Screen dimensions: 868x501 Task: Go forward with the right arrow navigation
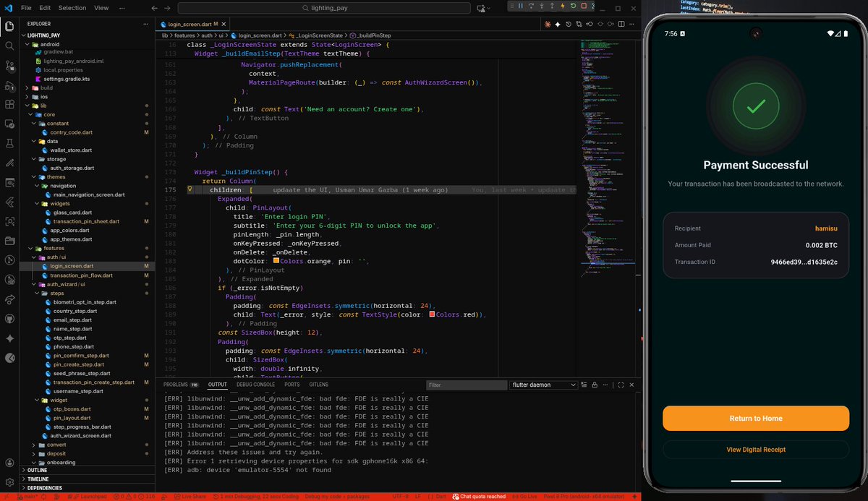click(169, 8)
